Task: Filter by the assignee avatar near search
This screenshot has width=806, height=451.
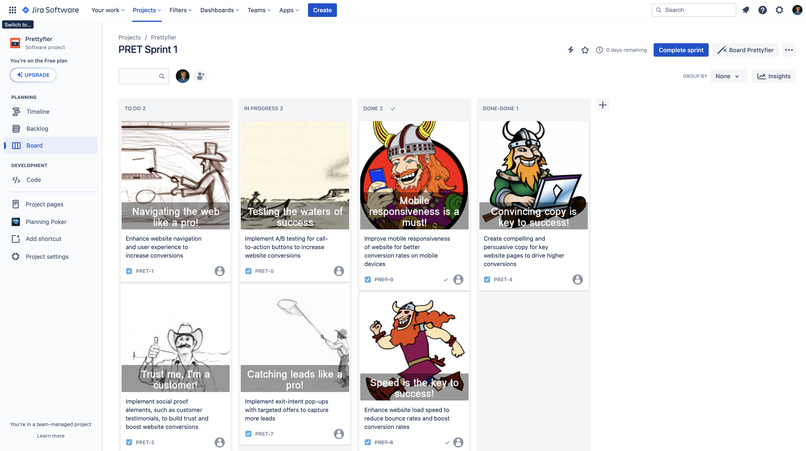Action: tap(182, 76)
